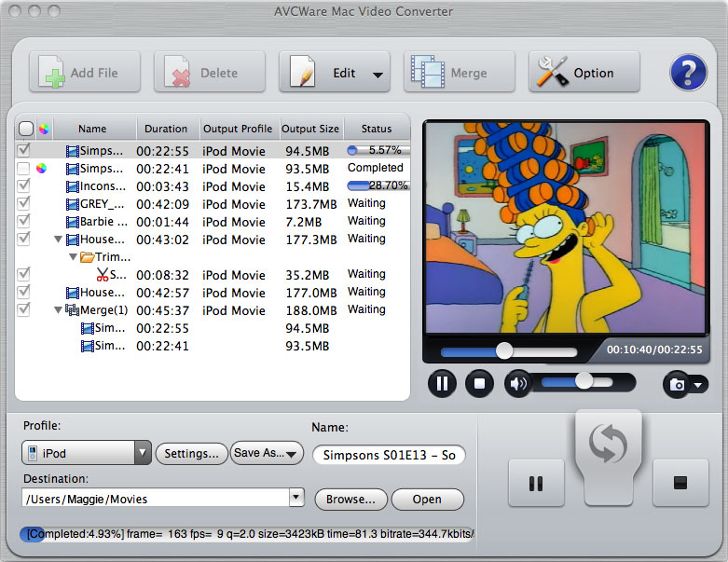Click the Merge(1) merged-clips icon
This screenshot has height=562, width=728.
point(72,310)
